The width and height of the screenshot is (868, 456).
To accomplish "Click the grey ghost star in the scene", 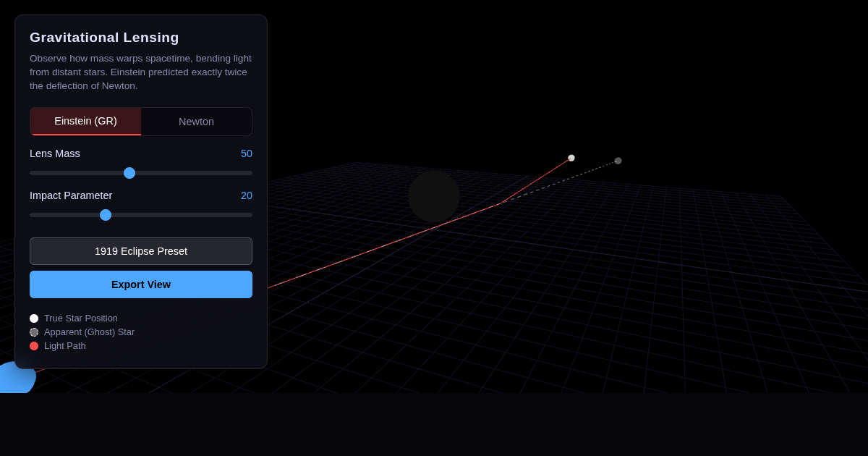I will pos(618,161).
